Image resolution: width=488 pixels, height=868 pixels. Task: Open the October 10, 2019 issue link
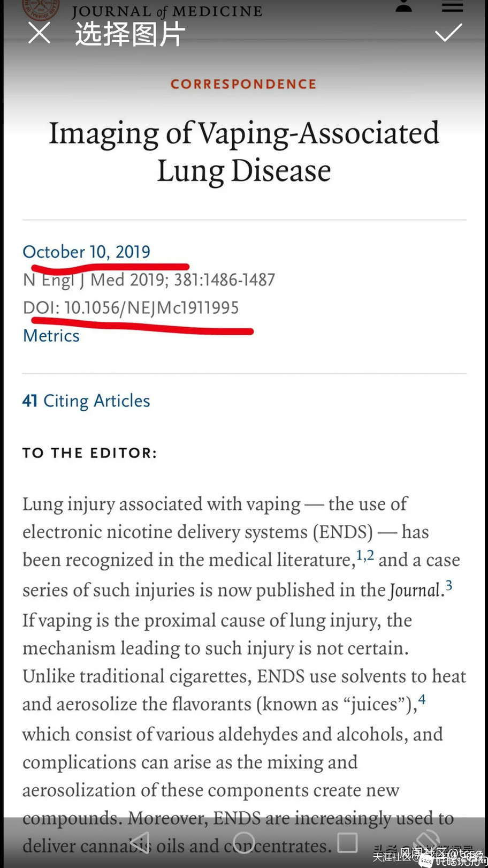click(x=86, y=252)
